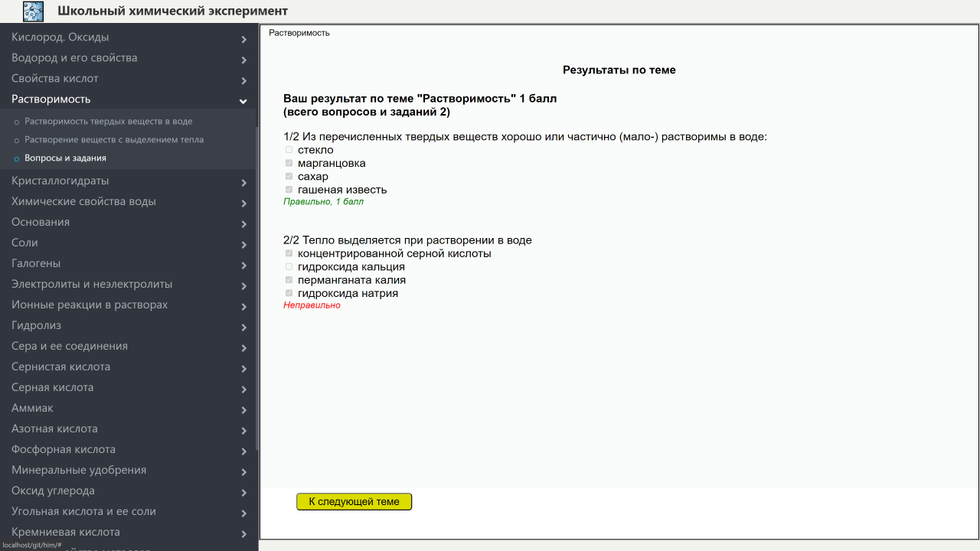Click bullet icon beside Вопросы и задания
The width and height of the screenshot is (980, 551).
17,158
